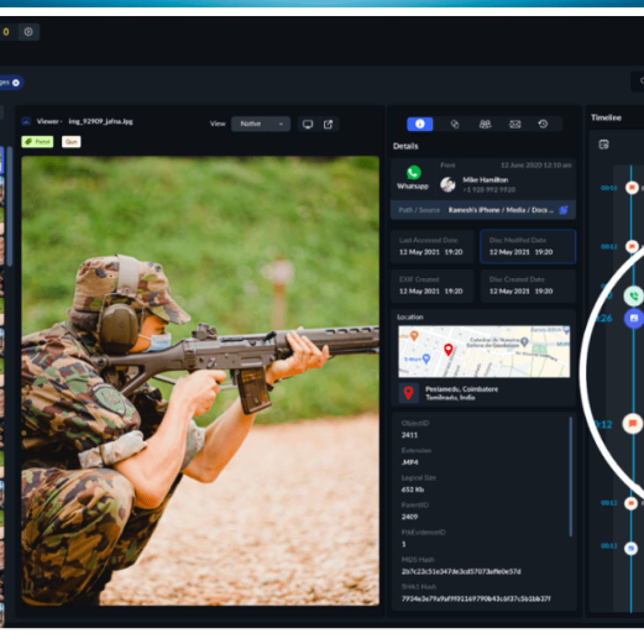Click the linked items icon tab
The width and height of the screenshot is (644, 644).
[x=455, y=124]
